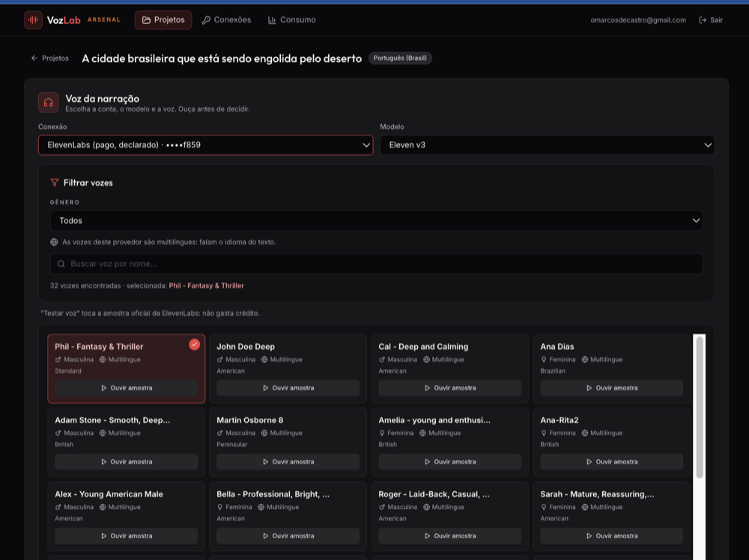Open the Projetos tab
This screenshot has height=560, width=749.
click(x=163, y=20)
